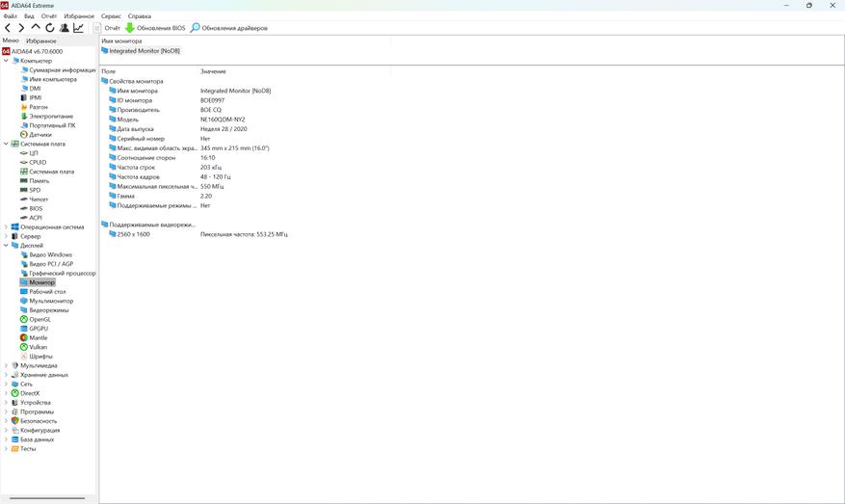Screen dimensions: 845x504
Task: Open the DMI tree item
Action: coord(31,89)
